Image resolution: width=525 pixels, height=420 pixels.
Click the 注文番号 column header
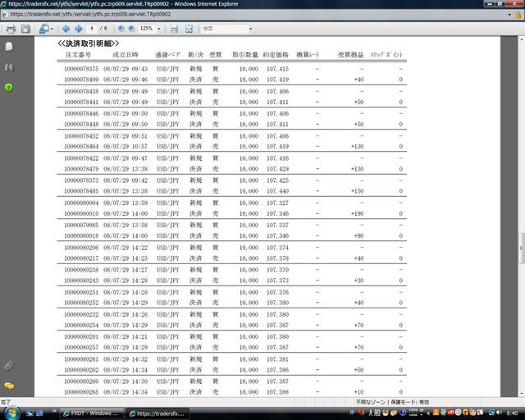[78, 55]
